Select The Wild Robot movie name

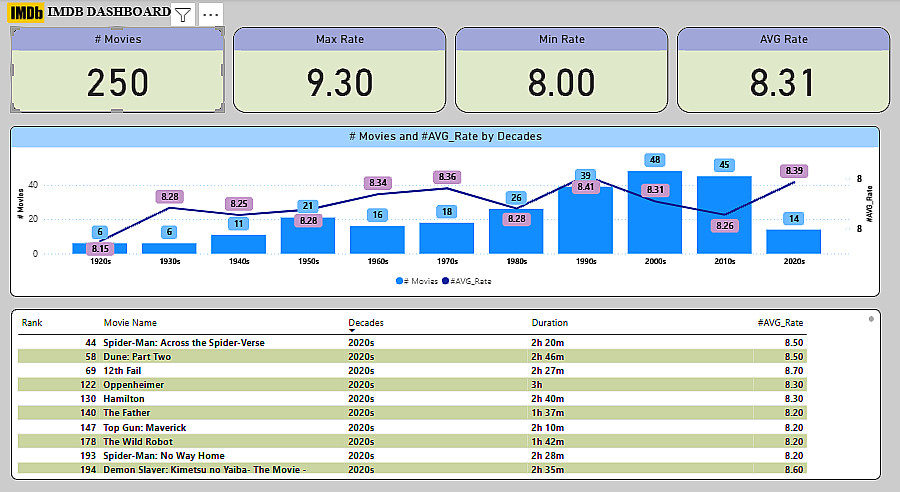138,441
